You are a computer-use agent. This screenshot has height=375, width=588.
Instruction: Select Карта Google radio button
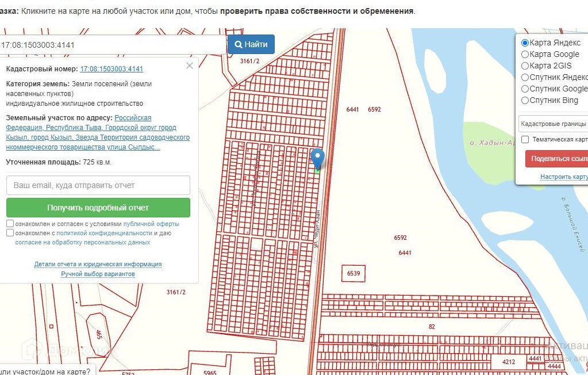pos(525,55)
